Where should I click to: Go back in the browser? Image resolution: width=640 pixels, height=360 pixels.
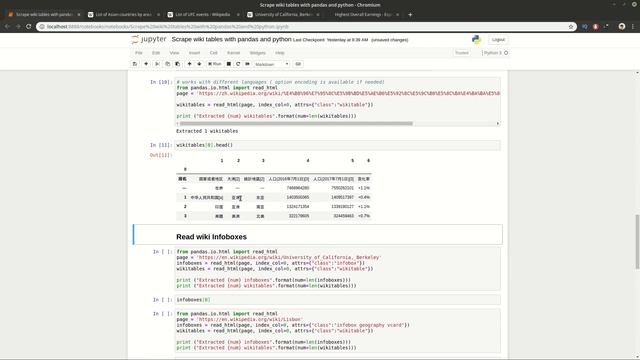point(7,27)
